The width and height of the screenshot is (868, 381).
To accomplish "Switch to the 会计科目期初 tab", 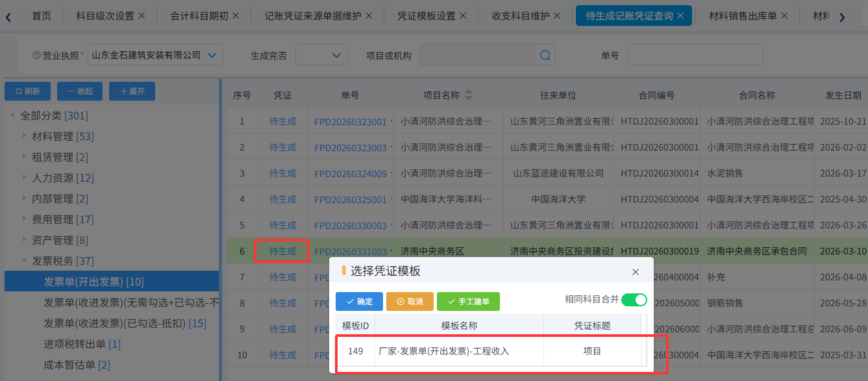I will pyautogui.click(x=199, y=16).
